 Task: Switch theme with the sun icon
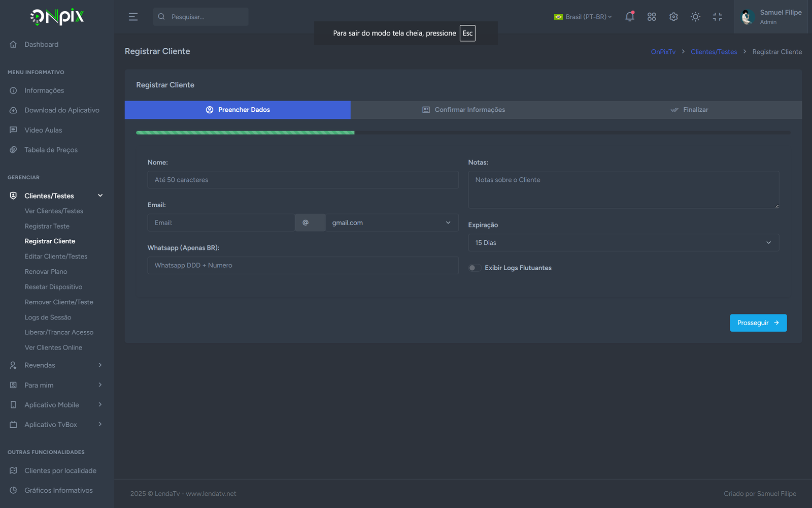pyautogui.click(x=695, y=17)
